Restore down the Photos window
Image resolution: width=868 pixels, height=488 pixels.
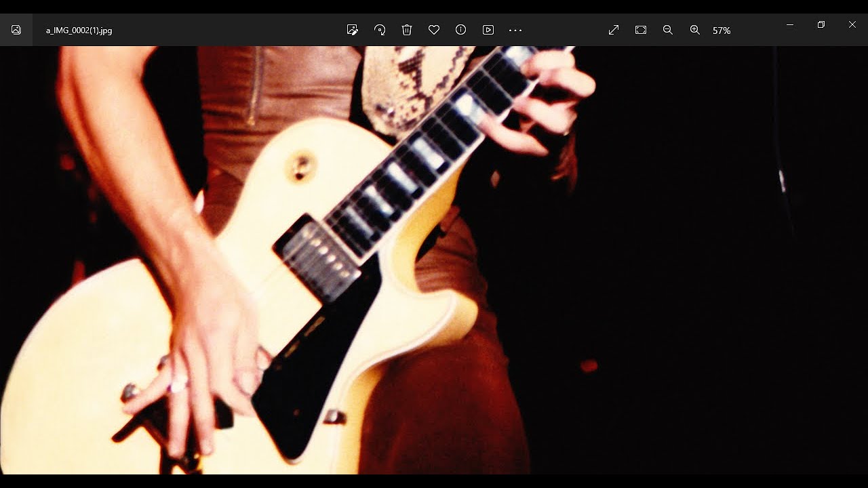(x=821, y=25)
